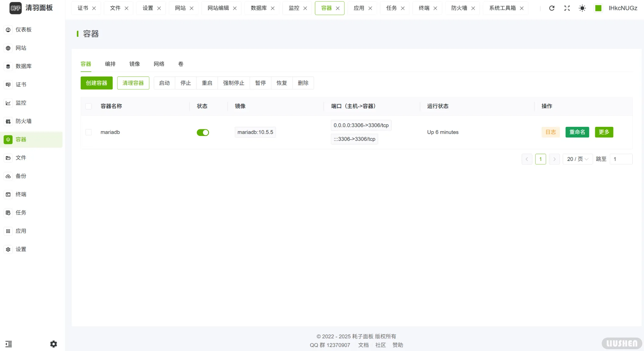This screenshot has height=351, width=644.
Task: Click the 创建容器 button
Action: [x=96, y=83]
